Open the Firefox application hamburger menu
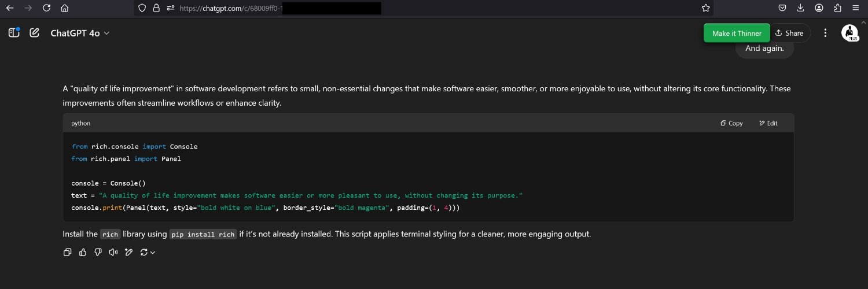The width and height of the screenshot is (868, 289). (856, 8)
